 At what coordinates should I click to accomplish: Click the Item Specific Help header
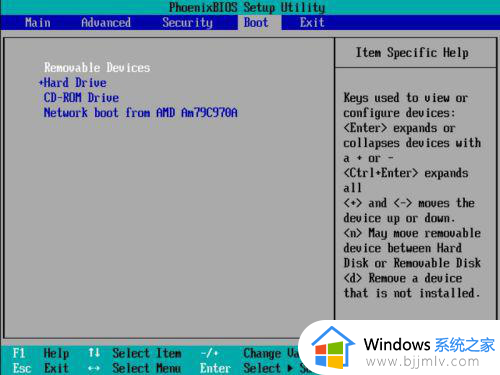pyautogui.click(x=412, y=53)
